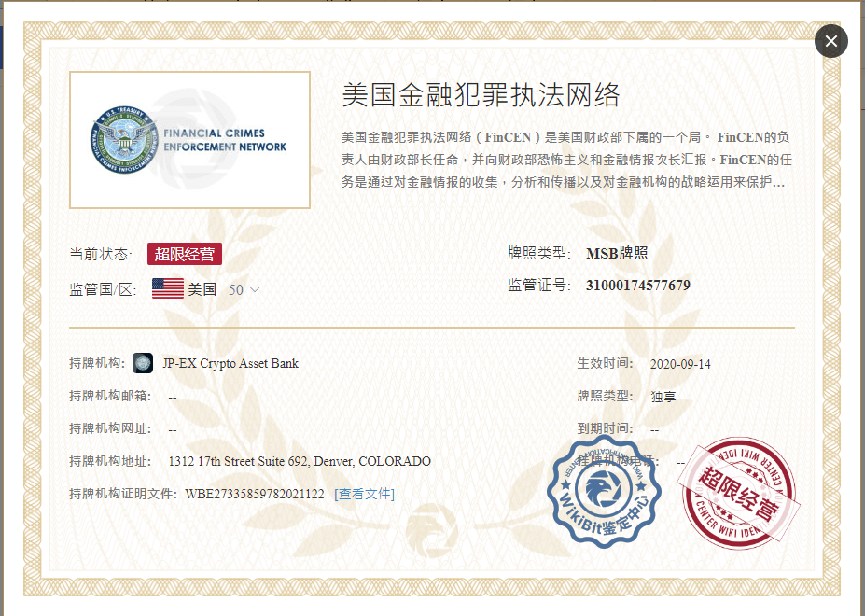Close the license certificate popup

click(830, 41)
